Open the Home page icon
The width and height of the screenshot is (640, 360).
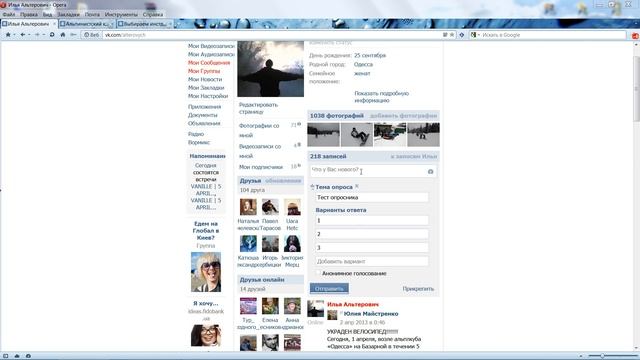[x=62, y=35]
